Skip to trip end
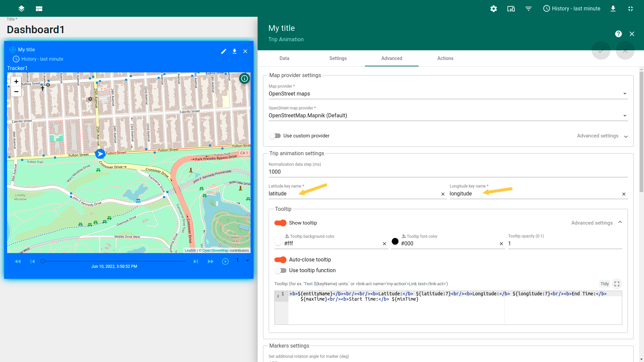Screen dimensions: 644x362 pyautogui.click(x=196, y=261)
